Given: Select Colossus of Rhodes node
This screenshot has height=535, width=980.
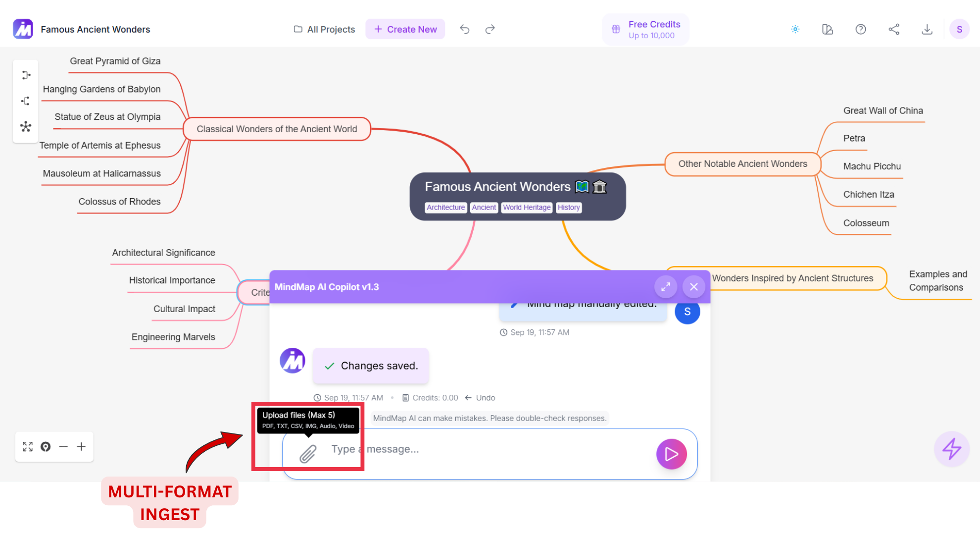Looking at the screenshot, I should 119,202.
